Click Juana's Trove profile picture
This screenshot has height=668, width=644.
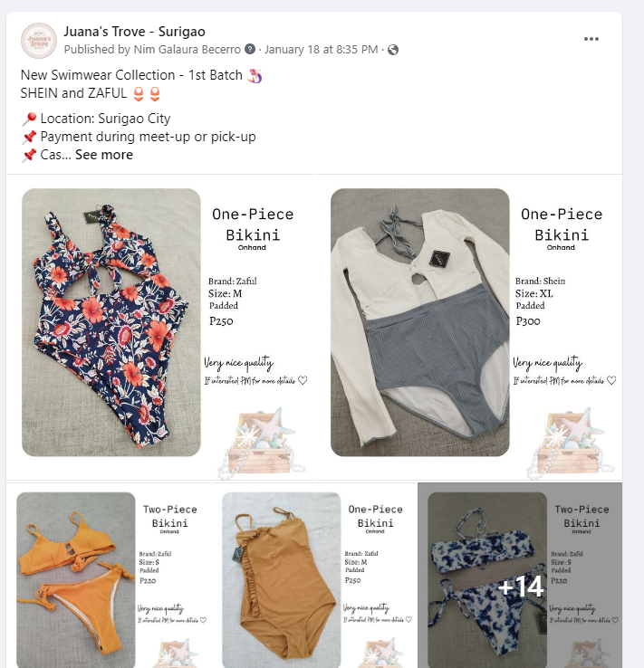[x=39, y=41]
